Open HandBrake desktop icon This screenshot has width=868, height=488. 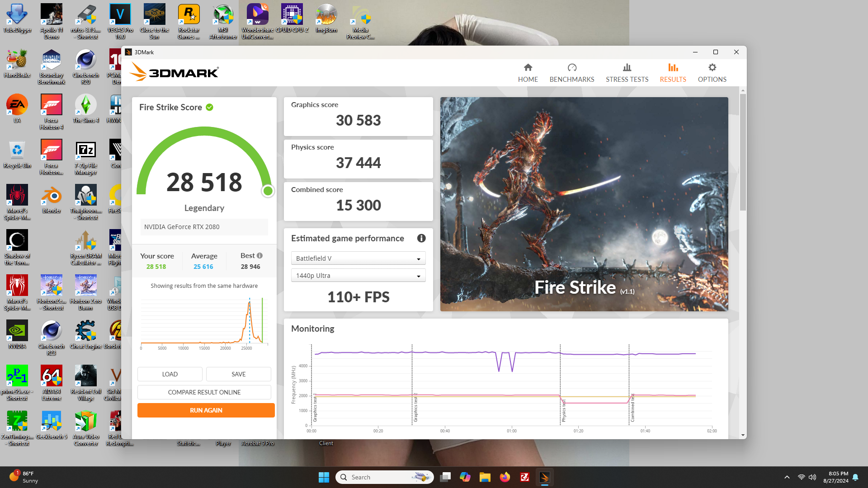pyautogui.click(x=17, y=64)
